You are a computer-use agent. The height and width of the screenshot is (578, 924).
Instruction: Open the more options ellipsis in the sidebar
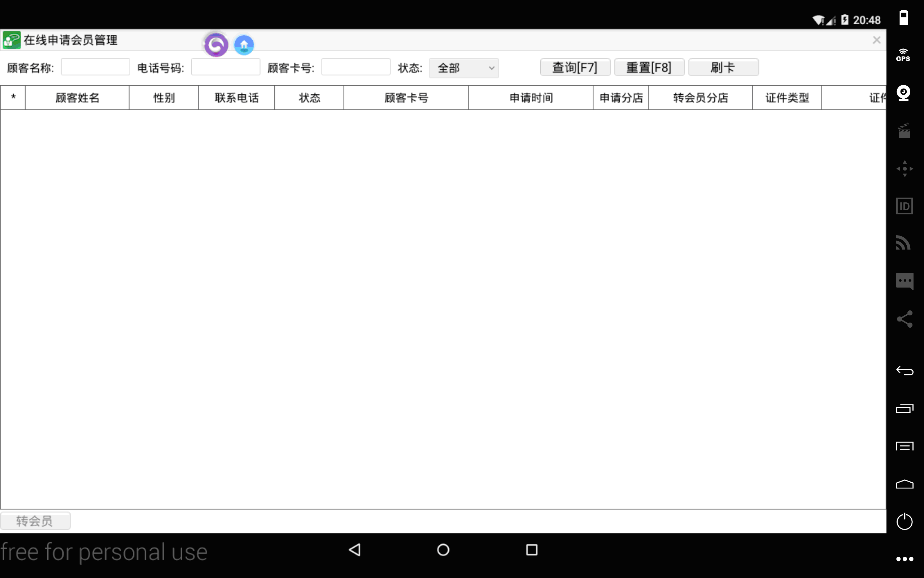tap(905, 559)
